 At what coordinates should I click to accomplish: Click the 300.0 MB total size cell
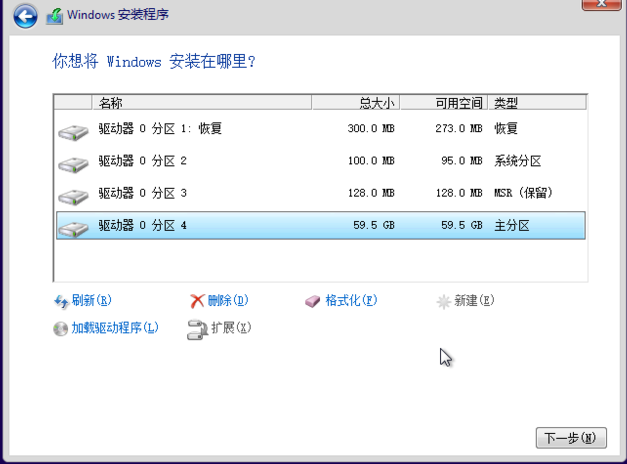[x=371, y=128]
